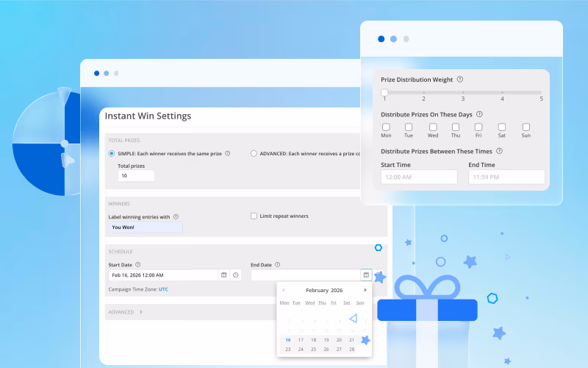The height and width of the screenshot is (368, 588).
Task: Go to next month in calendar
Action: (x=365, y=290)
